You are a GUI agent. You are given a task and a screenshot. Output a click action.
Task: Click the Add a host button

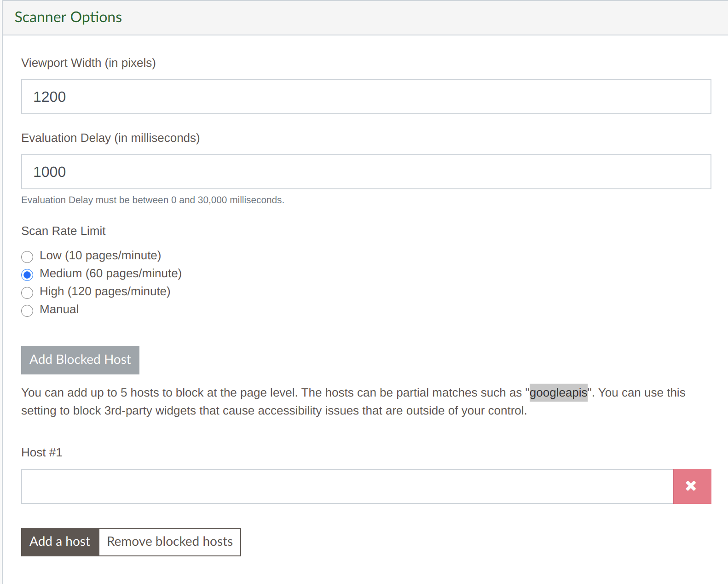(x=60, y=542)
